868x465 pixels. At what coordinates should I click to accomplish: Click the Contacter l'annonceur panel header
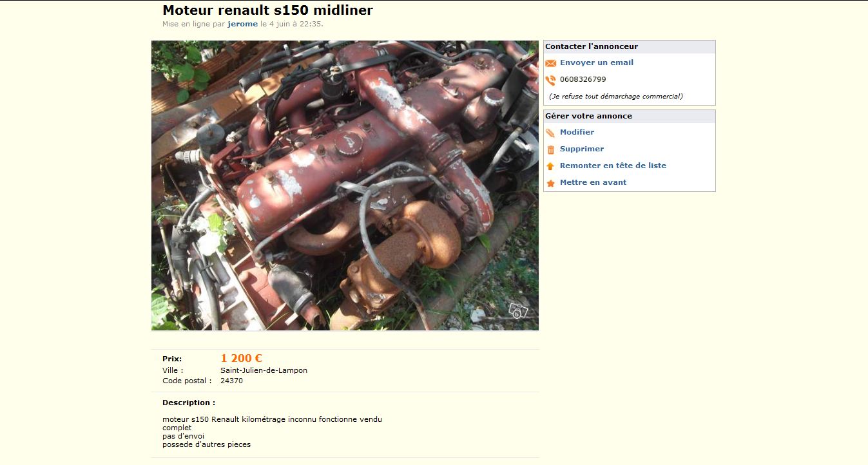[x=629, y=47]
